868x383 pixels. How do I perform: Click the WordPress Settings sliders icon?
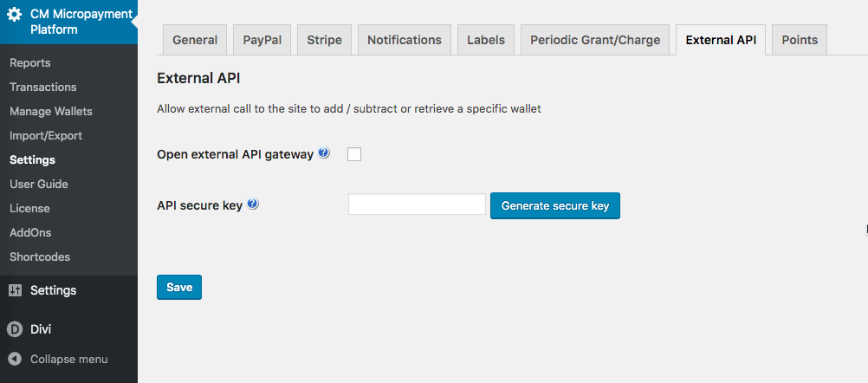(x=15, y=290)
